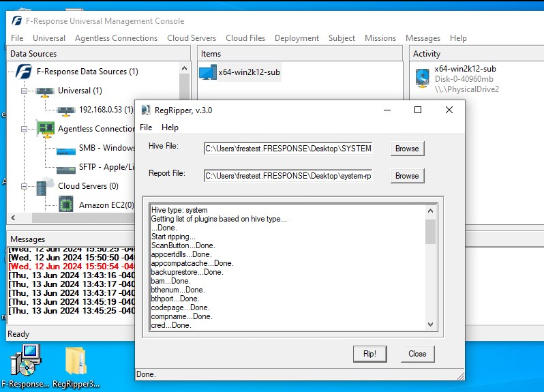Screen dimensions: 544x392
Task: Click the x64-win2k12-sub monitor icon in Items
Action: 208,72
